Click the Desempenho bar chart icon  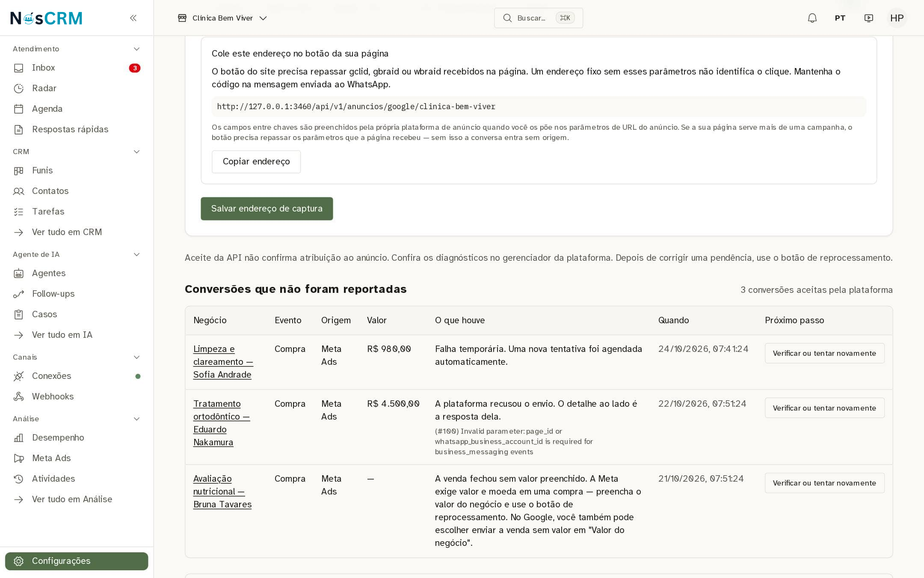18,438
